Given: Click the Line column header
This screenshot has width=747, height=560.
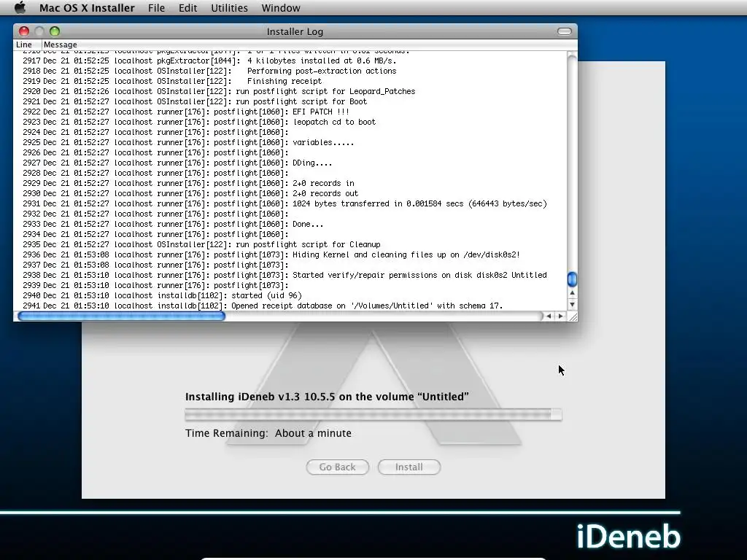Looking at the screenshot, I should tap(28, 44).
